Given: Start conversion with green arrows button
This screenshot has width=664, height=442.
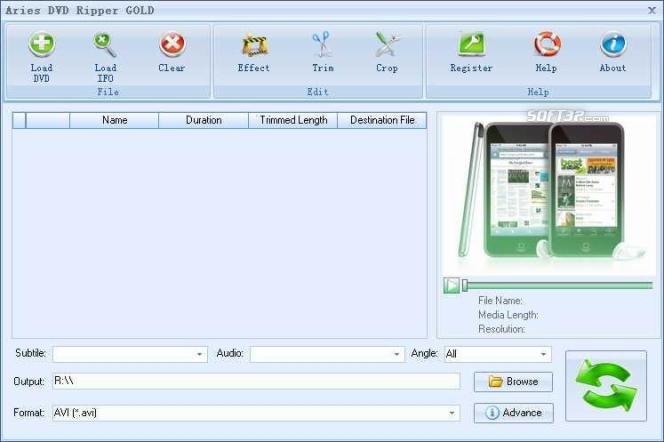Looking at the screenshot, I should (x=606, y=386).
